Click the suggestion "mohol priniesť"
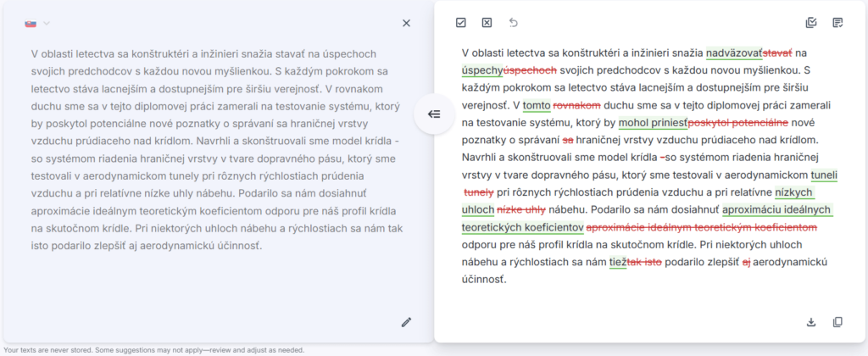The image size is (868, 356). (653, 123)
